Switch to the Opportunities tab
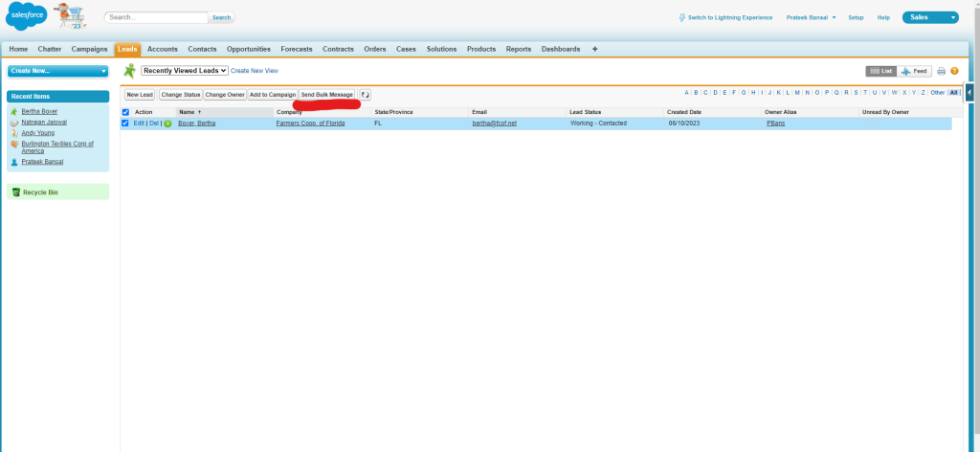Image resolution: width=980 pixels, height=452 pixels. [x=249, y=49]
